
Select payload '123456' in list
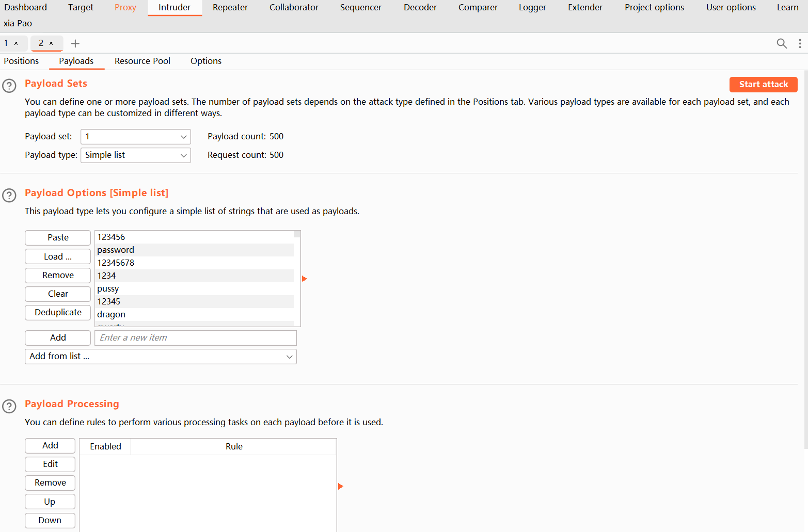point(194,237)
